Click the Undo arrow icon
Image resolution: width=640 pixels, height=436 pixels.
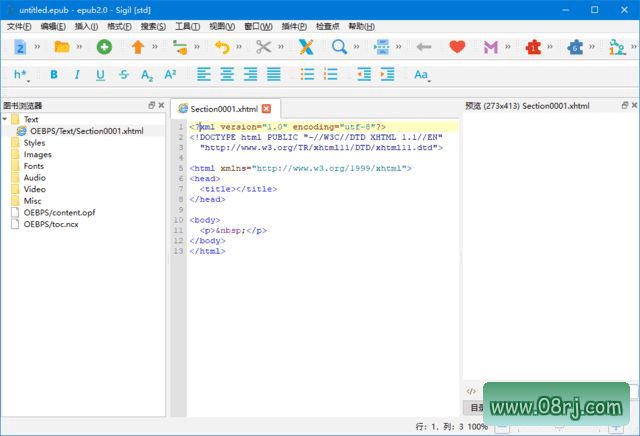(221, 46)
